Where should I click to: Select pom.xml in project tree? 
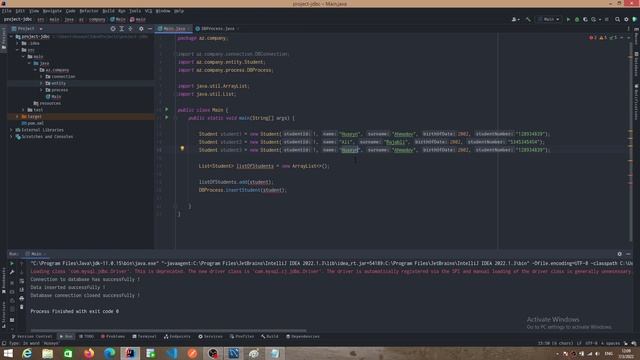click(33, 123)
